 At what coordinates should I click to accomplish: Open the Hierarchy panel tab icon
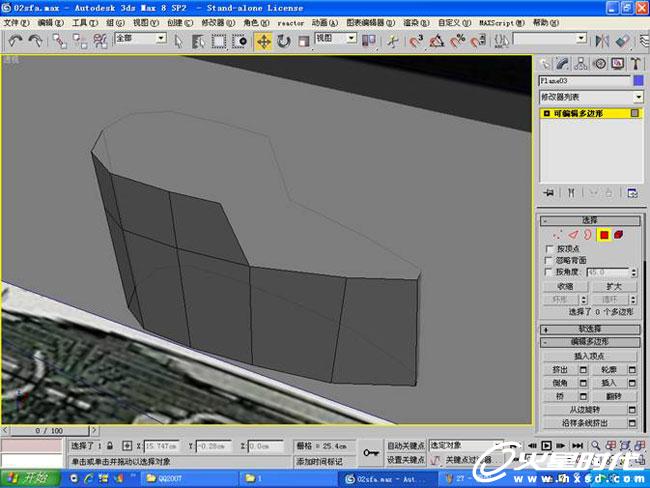[x=581, y=63]
